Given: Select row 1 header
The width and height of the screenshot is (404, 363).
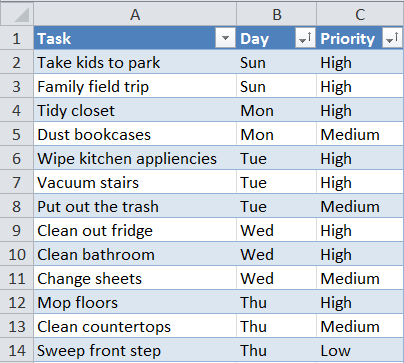Looking at the screenshot, I should click(x=17, y=38).
